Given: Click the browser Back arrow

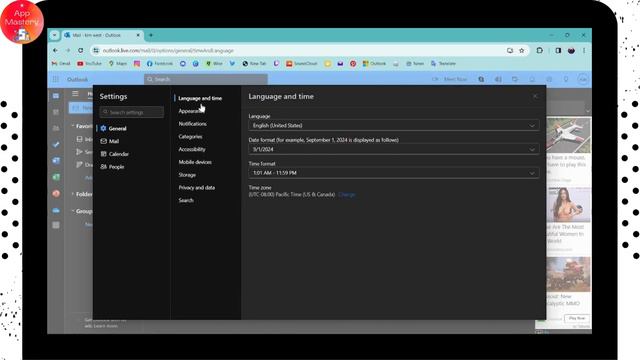Looking at the screenshot, I should 56,51.
